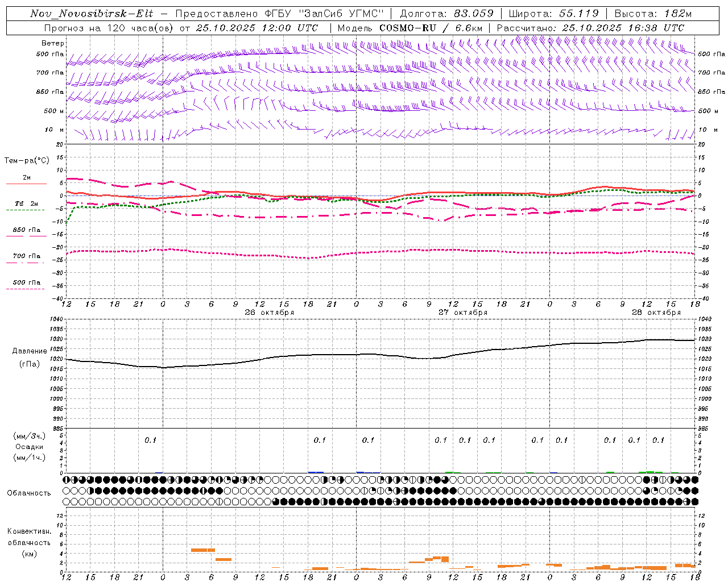Select the Тем-ра(°C) temperature panel label
Viewport: 728px width, 582px height.
[x=27, y=160]
